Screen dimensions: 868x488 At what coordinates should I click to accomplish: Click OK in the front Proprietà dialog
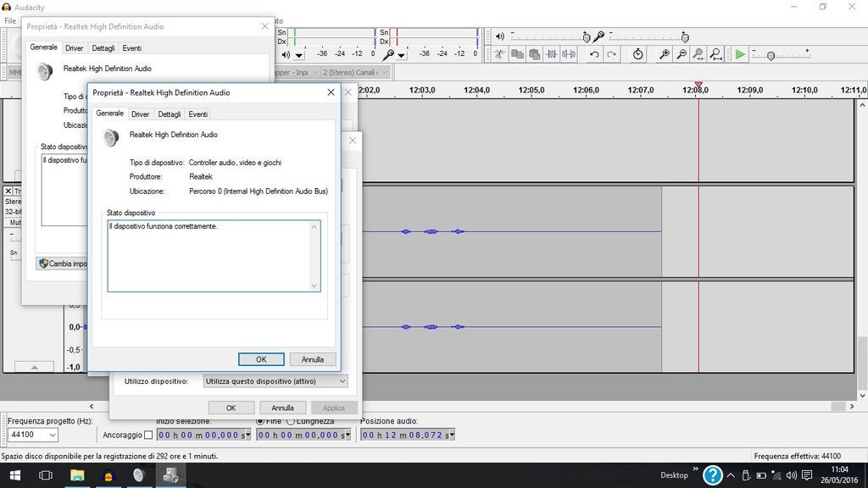261,359
